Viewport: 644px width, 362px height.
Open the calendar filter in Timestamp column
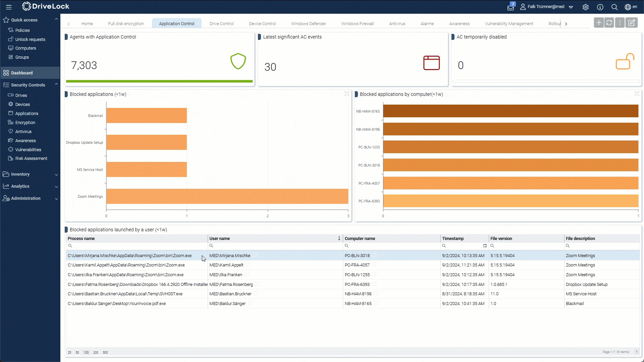point(485,246)
